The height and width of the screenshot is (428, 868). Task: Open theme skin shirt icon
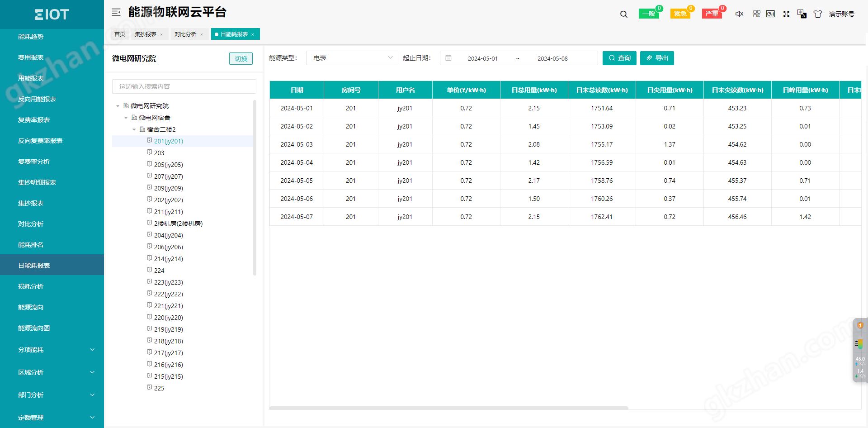click(x=818, y=14)
